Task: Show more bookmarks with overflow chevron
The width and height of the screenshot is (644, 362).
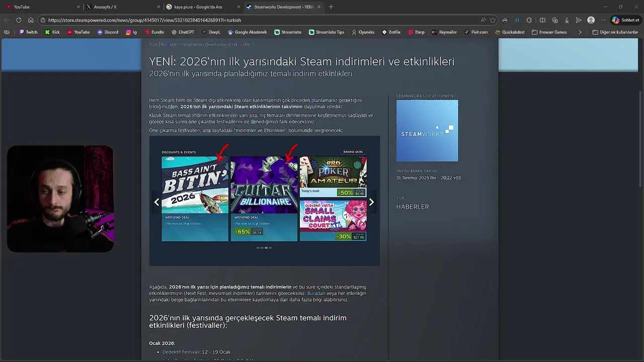Action: (x=580, y=32)
